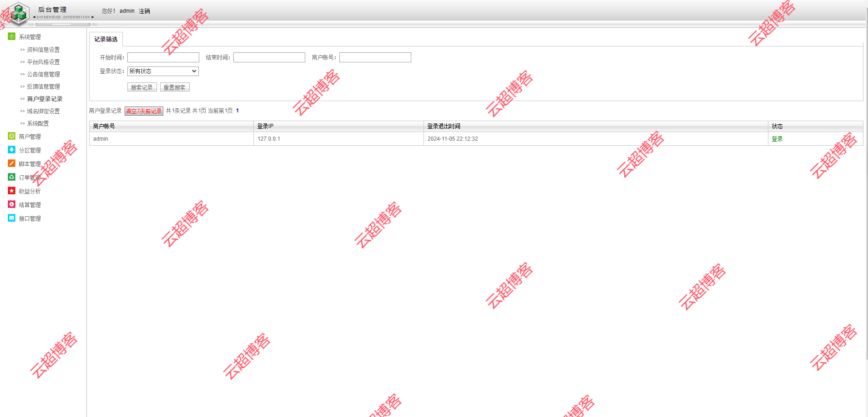Expand the 脚本管理 menu section

[30, 164]
